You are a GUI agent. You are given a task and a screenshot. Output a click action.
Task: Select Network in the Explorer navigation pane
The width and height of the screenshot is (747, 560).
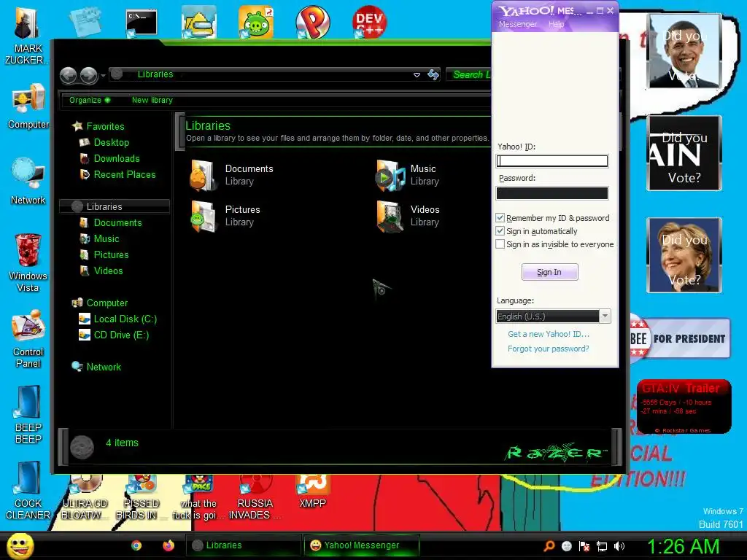pyautogui.click(x=104, y=367)
